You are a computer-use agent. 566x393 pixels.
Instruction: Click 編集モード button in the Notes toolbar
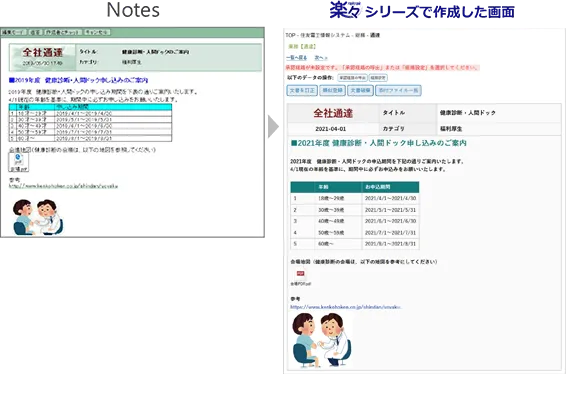tap(14, 32)
